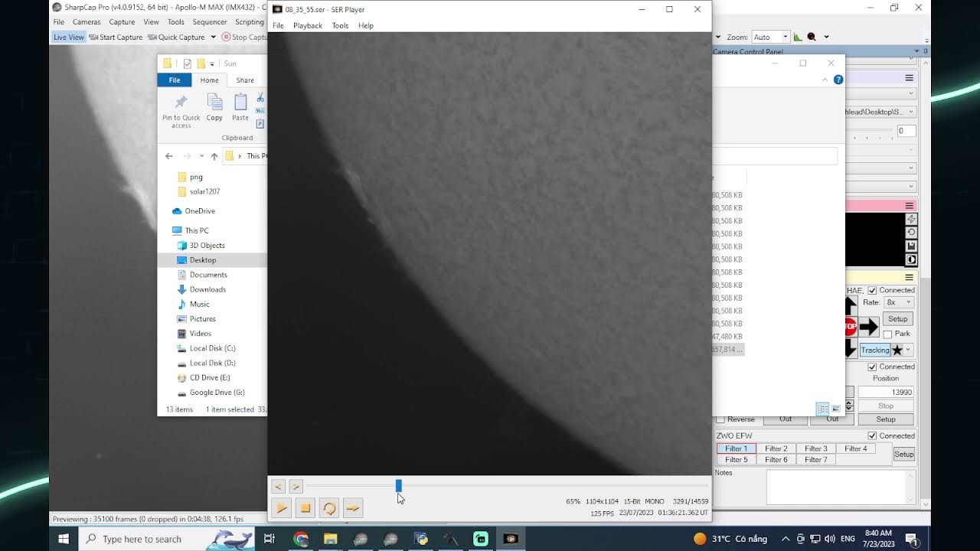
Task: Click the reset arrow icon beside the histogram
Action: tap(911, 233)
